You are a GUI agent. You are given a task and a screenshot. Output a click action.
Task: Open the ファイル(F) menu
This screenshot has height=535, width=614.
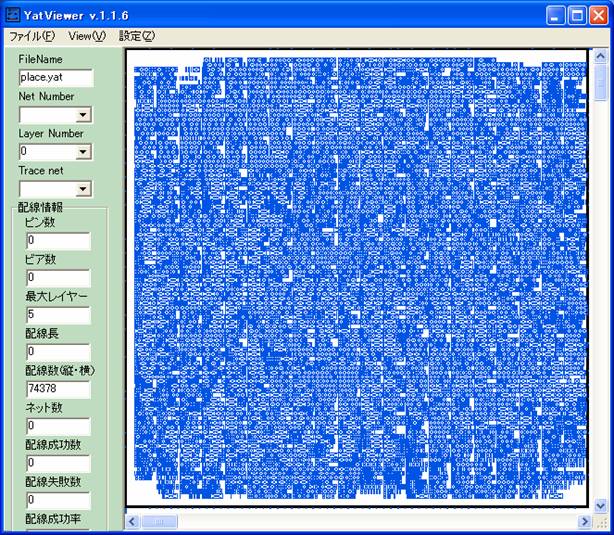(x=32, y=36)
